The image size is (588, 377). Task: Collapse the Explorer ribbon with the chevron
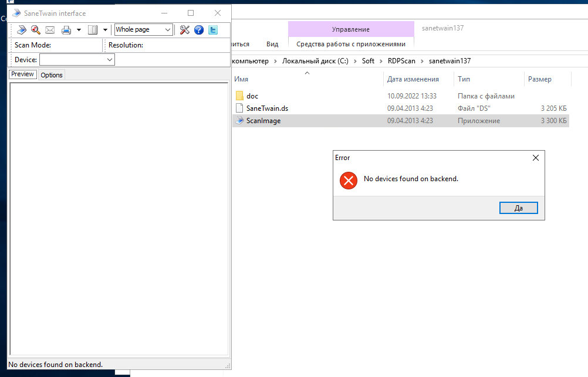[x=306, y=72]
